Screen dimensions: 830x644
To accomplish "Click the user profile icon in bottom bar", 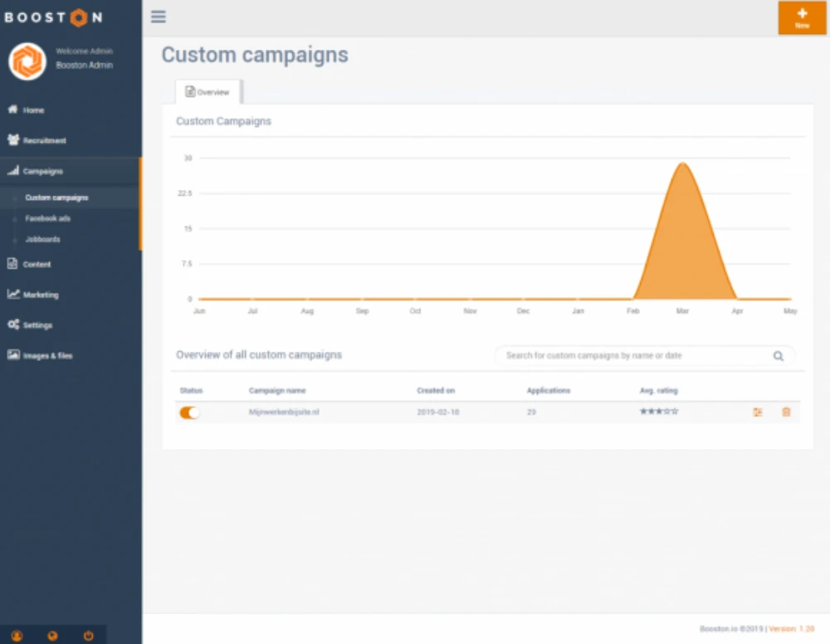I will click(17, 636).
